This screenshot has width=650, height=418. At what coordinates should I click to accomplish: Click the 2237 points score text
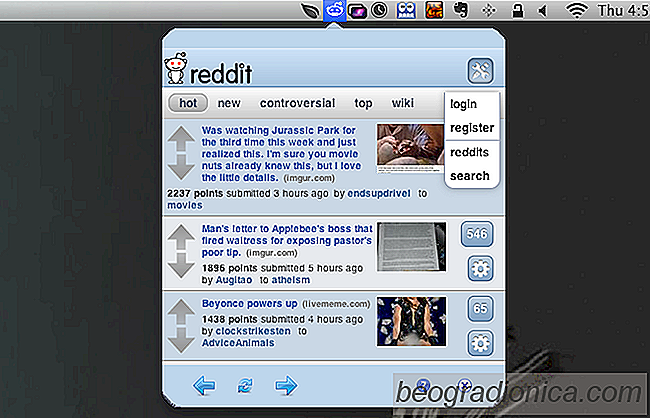tap(195, 194)
